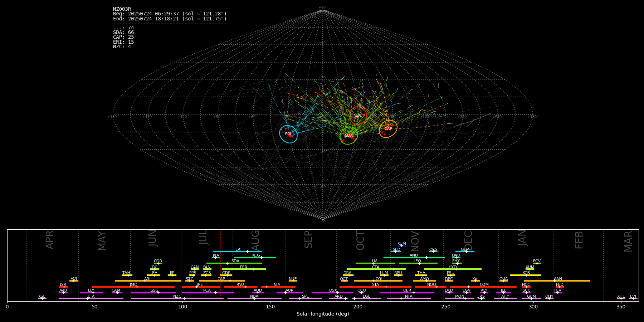The height and width of the screenshot is (322, 644).
Task: Click the KCG shower bar in the timeline
Action: pyautogui.click(x=255, y=257)
